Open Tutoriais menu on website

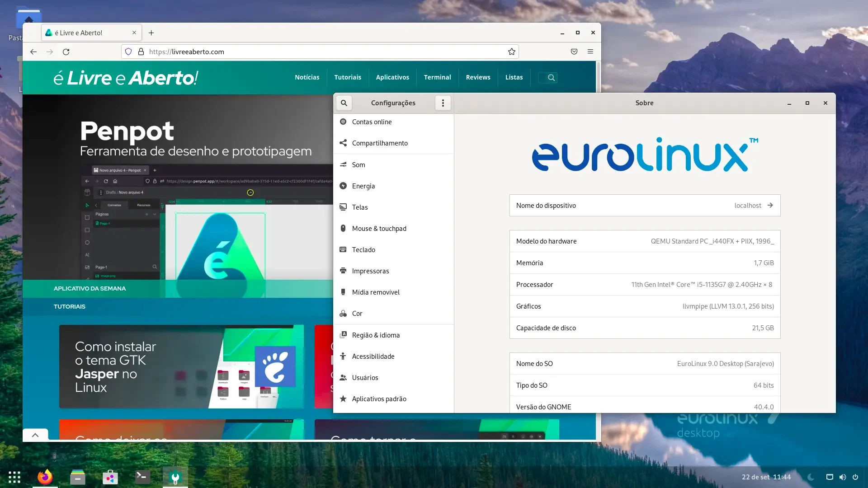coord(348,77)
